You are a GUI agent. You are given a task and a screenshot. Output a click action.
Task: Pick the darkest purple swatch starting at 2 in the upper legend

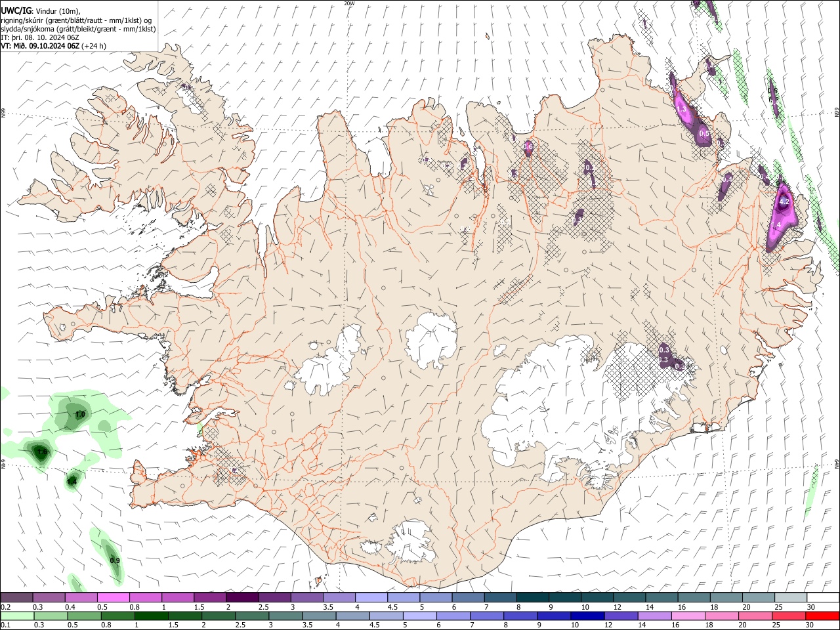pos(241,597)
